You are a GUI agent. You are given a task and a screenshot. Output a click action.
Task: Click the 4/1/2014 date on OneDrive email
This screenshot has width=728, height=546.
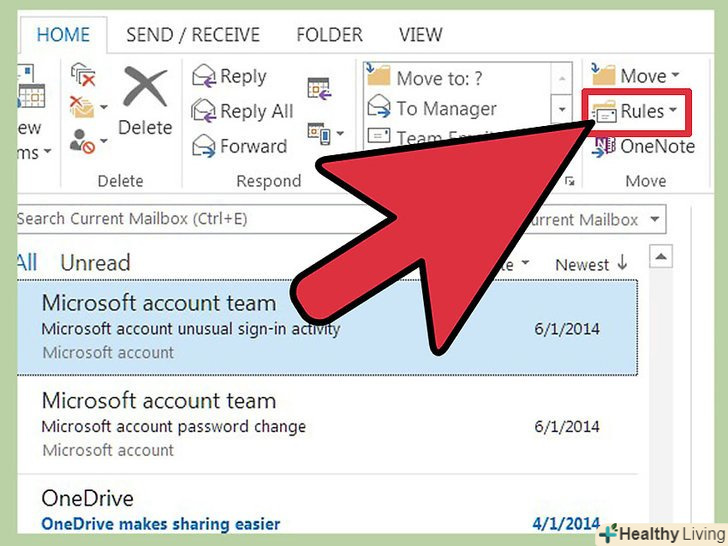566,524
